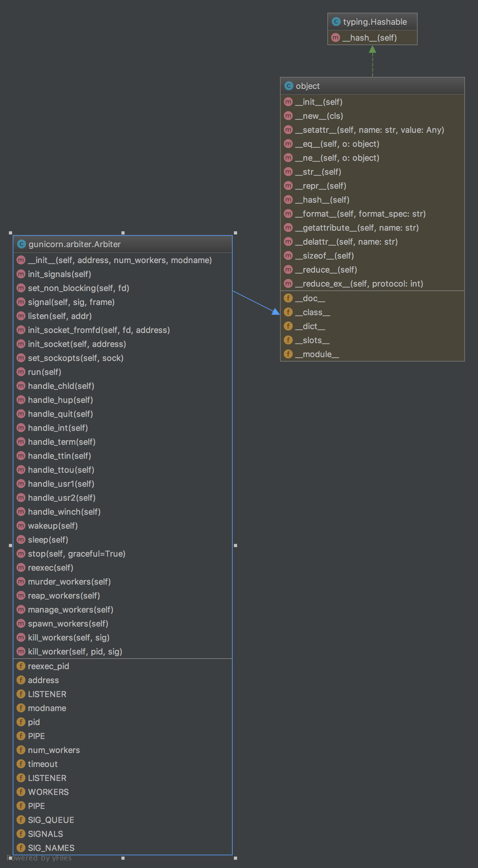The image size is (478, 868).
Task: Click method icon beside __hash__(self) in typing.Hashable
Action: [x=335, y=37]
